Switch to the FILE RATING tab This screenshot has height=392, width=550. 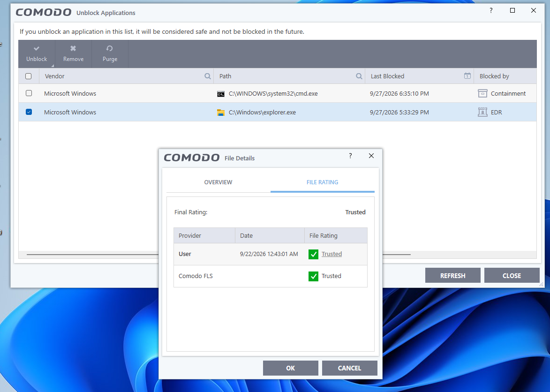322,182
